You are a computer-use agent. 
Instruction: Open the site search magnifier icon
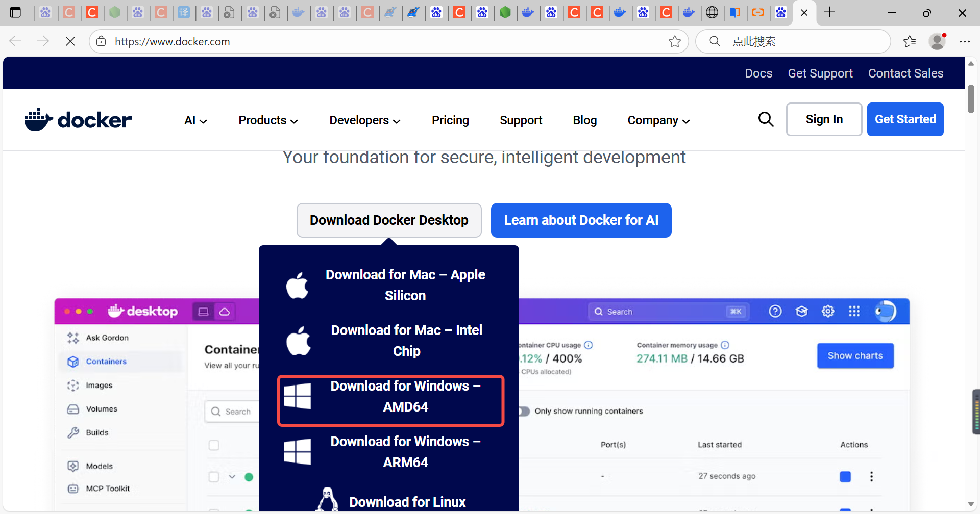click(x=766, y=119)
